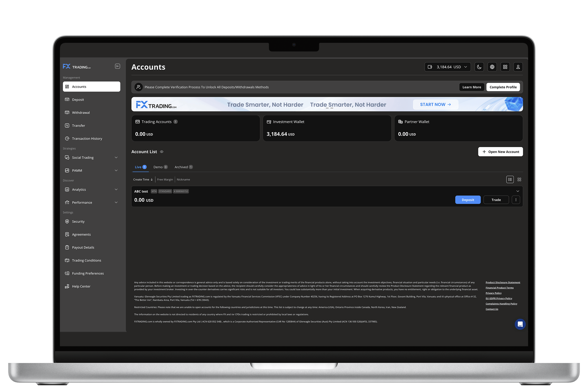Click the START NOW promotional banner
This screenshot has width=588, height=389.
tap(435, 105)
